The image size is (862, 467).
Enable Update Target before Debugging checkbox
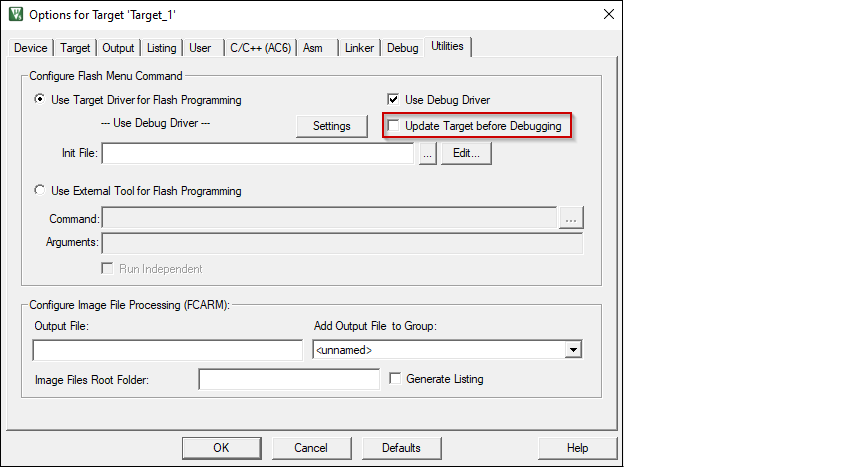point(394,126)
